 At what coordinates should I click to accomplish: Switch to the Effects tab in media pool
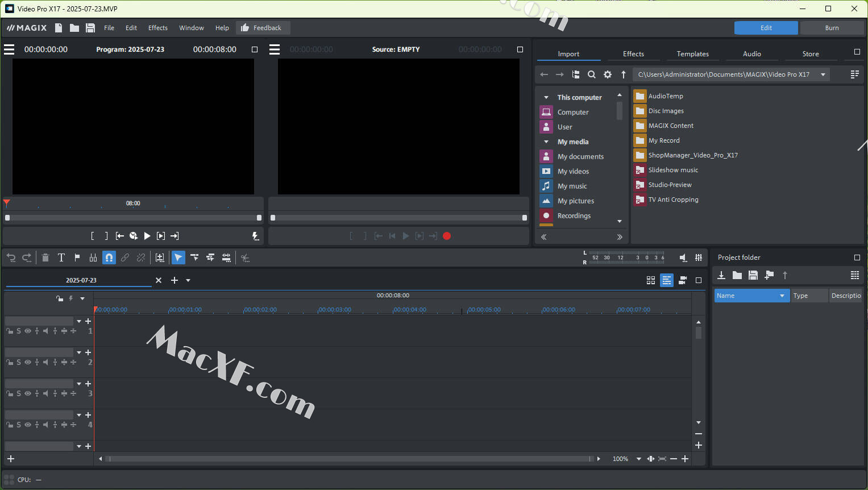(x=633, y=54)
